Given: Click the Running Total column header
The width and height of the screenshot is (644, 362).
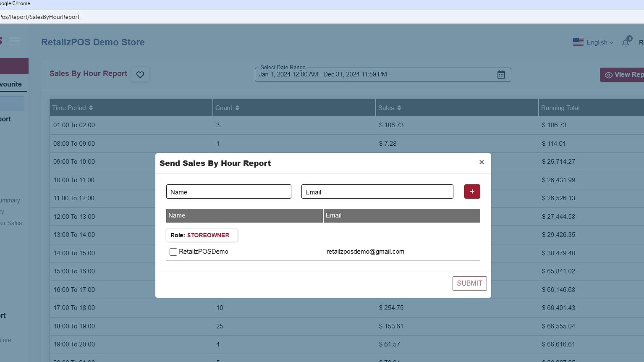Looking at the screenshot, I should coord(560,108).
